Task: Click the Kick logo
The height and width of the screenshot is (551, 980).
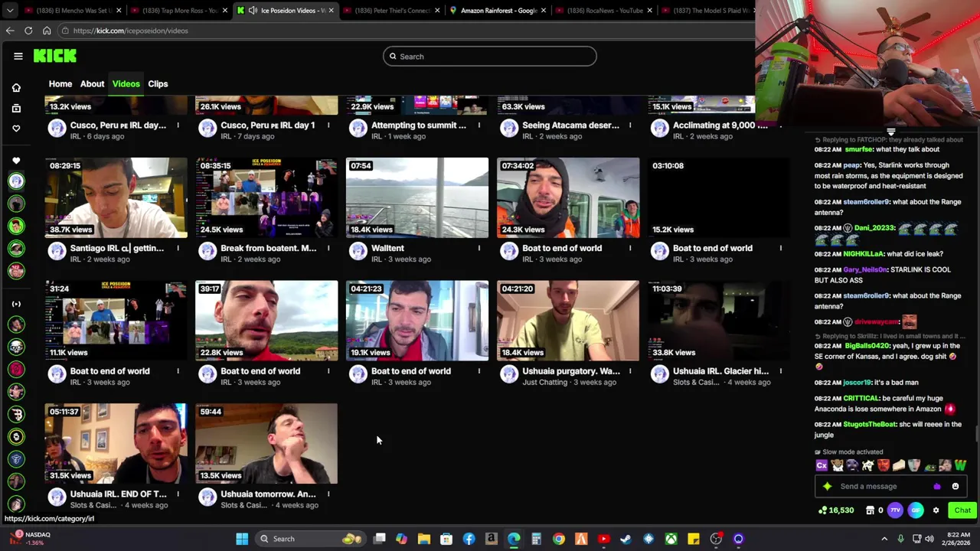Action: click(55, 56)
